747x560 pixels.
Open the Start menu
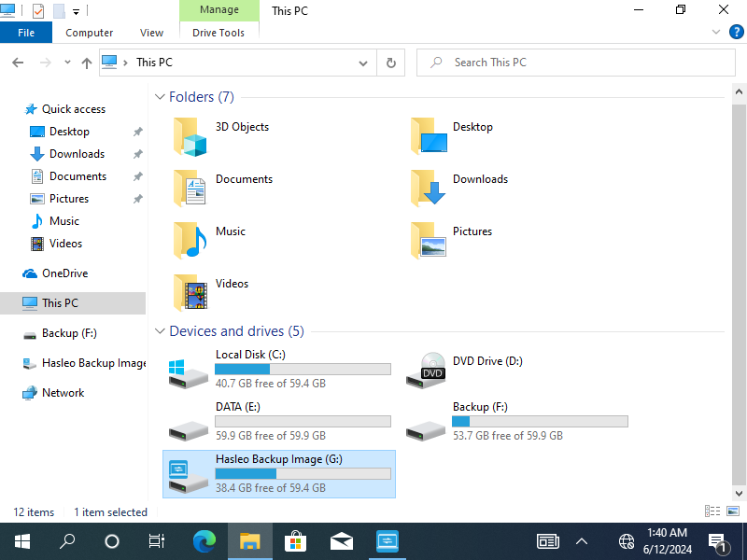[x=21, y=541]
